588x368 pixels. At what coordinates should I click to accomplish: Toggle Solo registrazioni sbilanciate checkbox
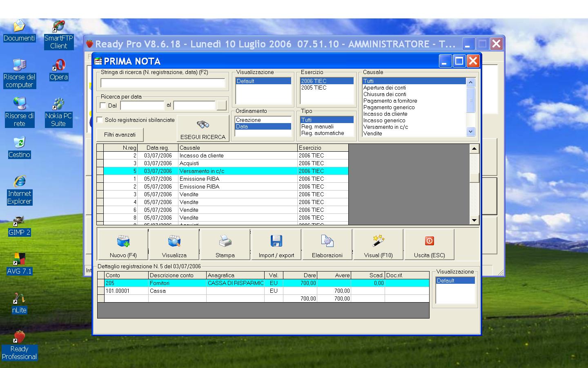pyautogui.click(x=100, y=120)
